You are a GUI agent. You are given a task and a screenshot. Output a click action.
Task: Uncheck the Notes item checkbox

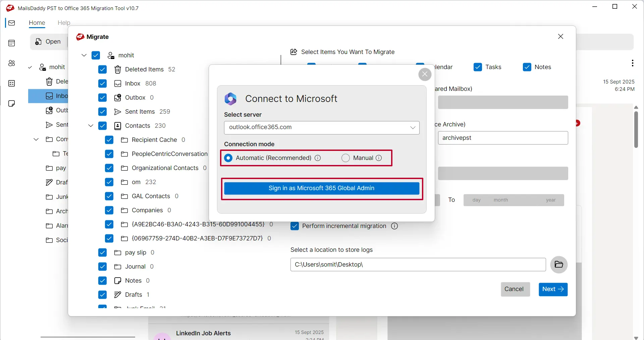[527, 67]
